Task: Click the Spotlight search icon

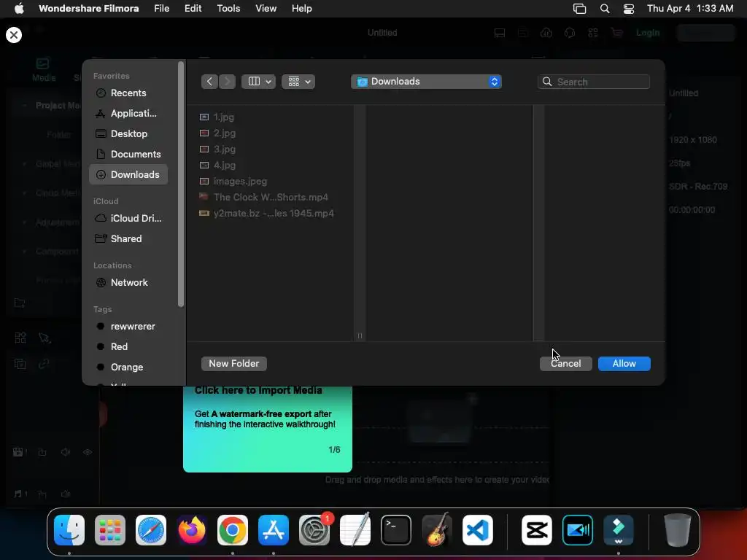Action: 605,9
